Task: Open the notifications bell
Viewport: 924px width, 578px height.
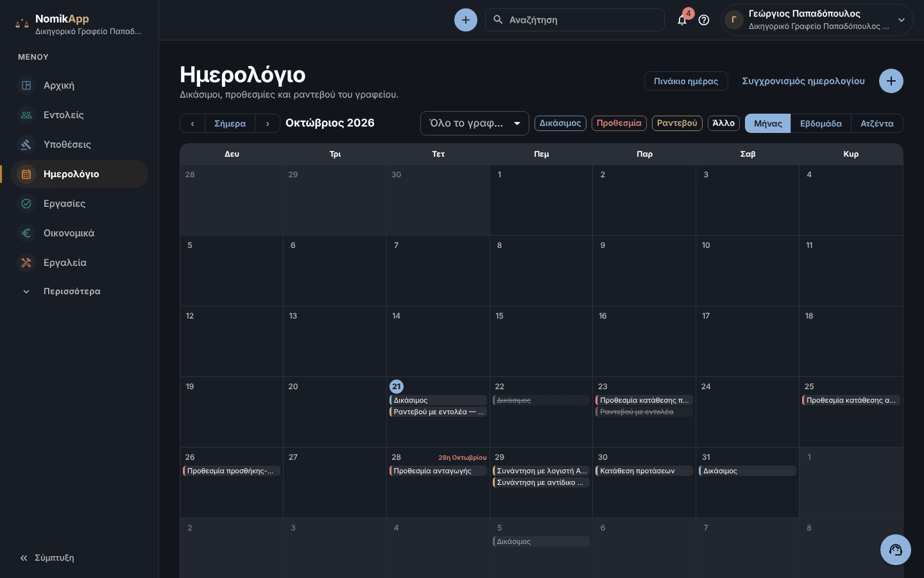Action: point(682,20)
